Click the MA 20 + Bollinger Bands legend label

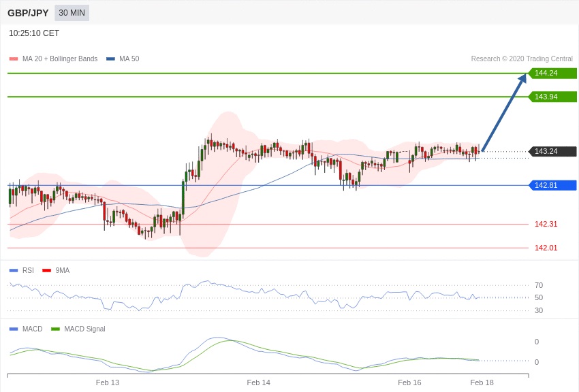(60, 59)
